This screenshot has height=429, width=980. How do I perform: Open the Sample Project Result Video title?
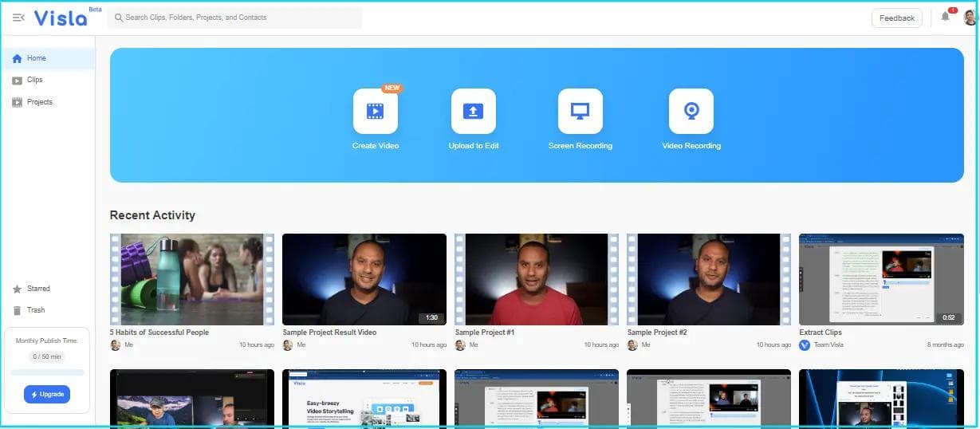point(329,333)
